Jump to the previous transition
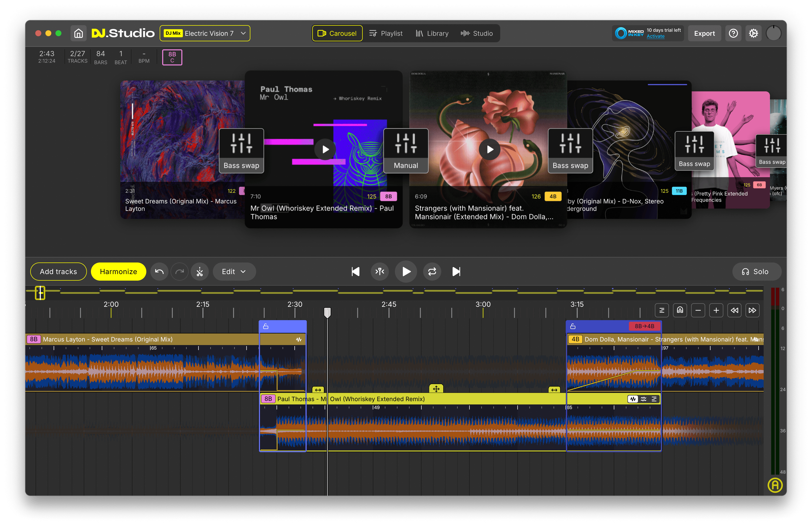812x526 pixels. pyautogui.click(x=356, y=272)
